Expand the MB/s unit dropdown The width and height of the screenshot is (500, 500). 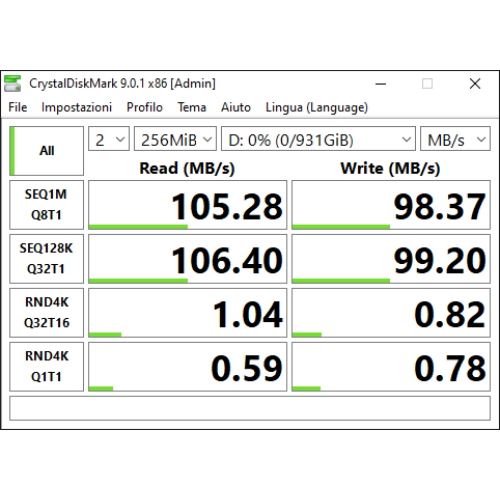coord(455,139)
